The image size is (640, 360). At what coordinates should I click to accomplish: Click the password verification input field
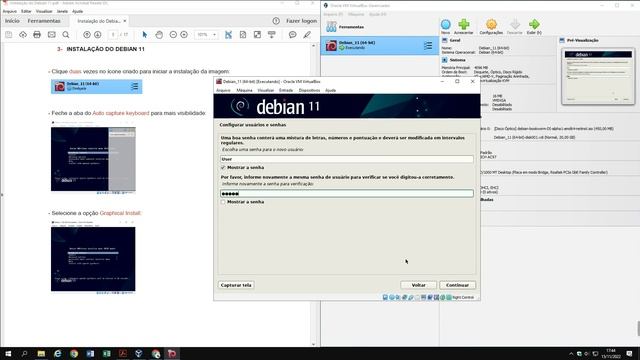347,193
